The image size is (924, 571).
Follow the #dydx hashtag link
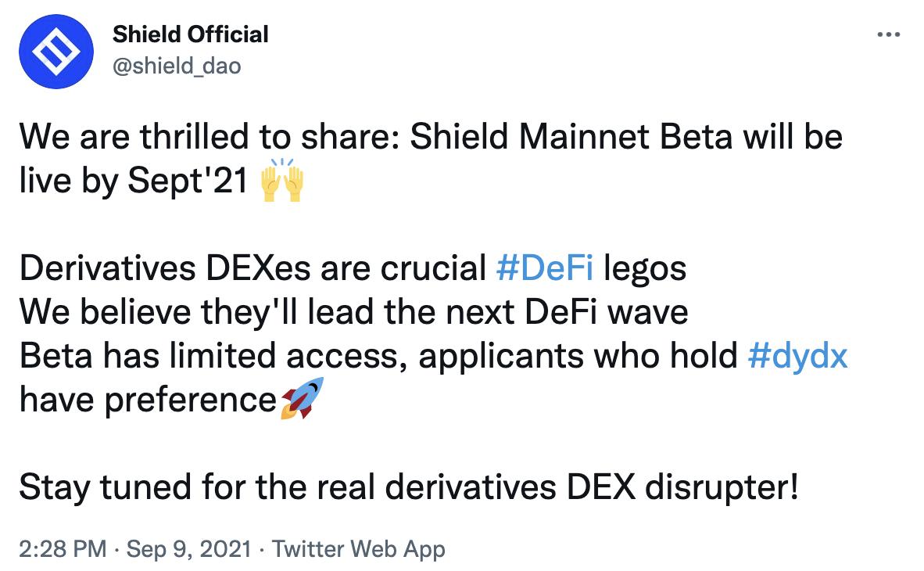coord(797,356)
